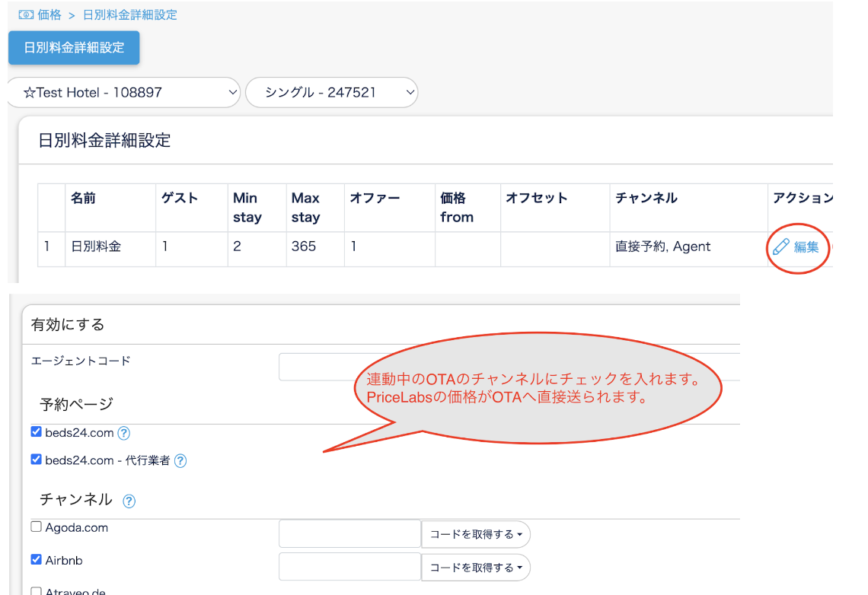The width and height of the screenshot is (868, 595).
Task: Click the price icon in breadcrumb
Action: 26,14
